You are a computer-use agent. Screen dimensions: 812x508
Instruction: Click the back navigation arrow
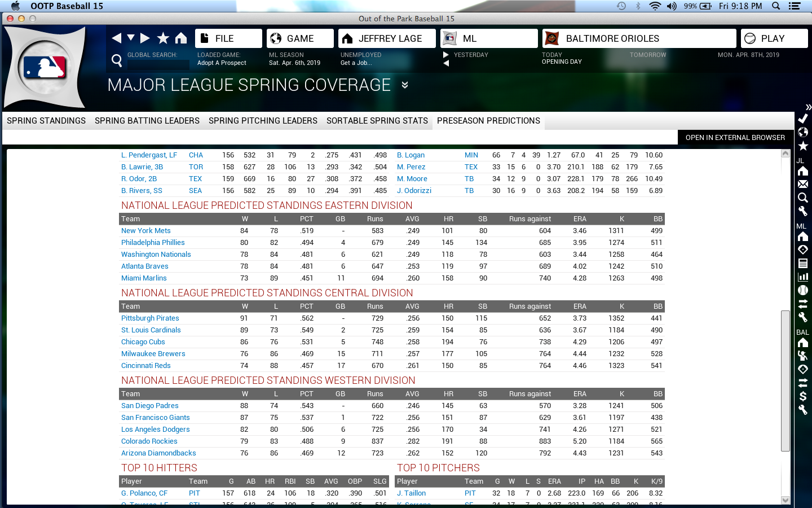(x=117, y=38)
